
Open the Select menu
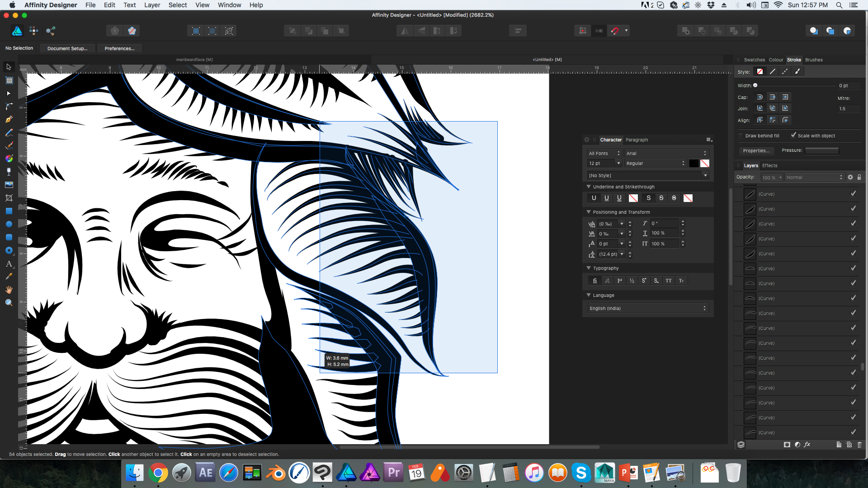(178, 5)
